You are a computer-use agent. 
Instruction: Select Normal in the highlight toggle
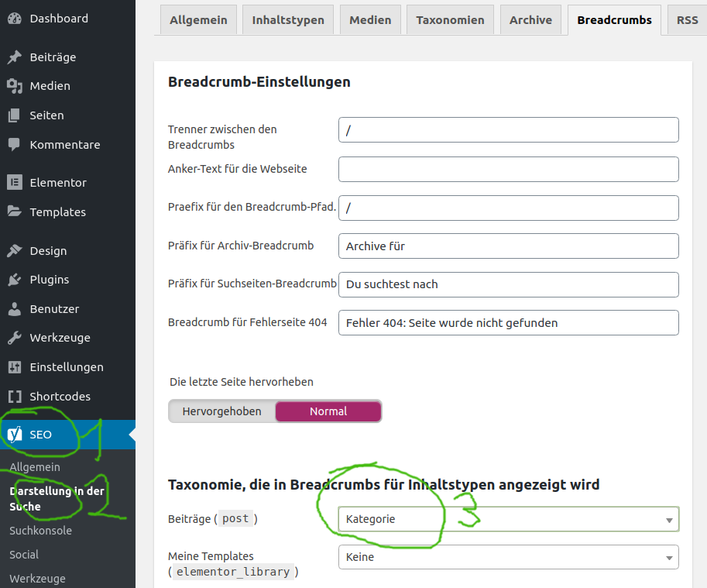pos(328,411)
